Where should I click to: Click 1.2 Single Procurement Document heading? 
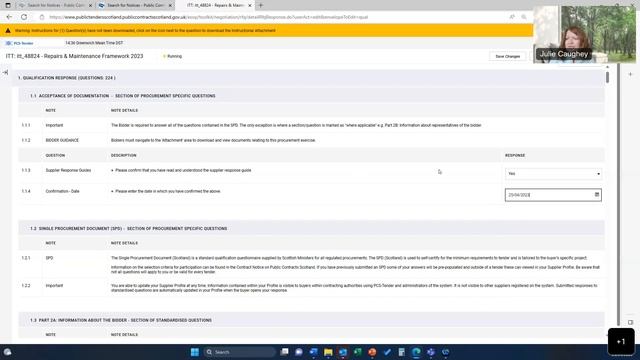tap(129, 229)
